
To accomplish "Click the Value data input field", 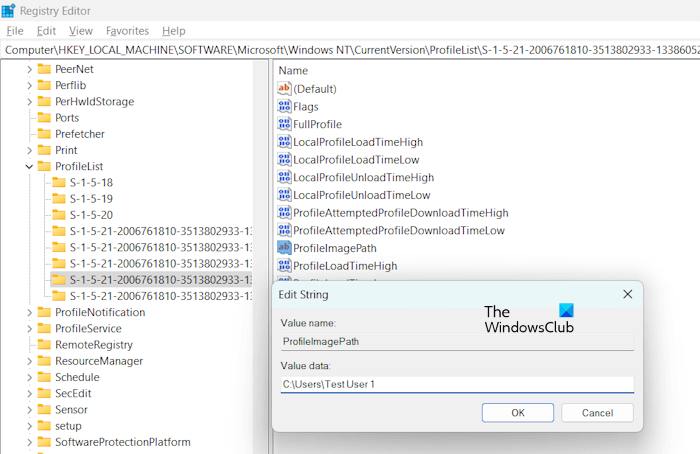I will [457, 384].
